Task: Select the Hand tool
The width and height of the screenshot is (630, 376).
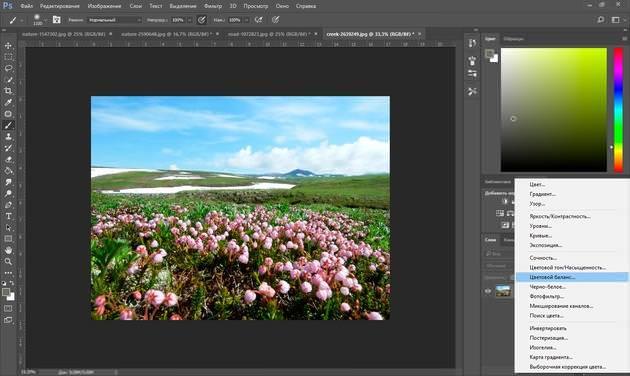Action: (8, 250)
